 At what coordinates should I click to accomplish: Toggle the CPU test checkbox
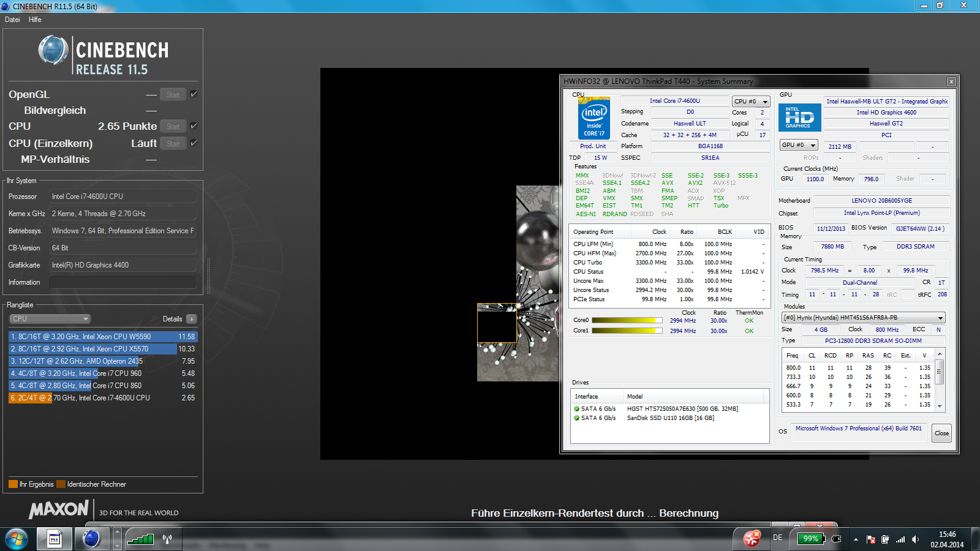[x=194, y=126]
